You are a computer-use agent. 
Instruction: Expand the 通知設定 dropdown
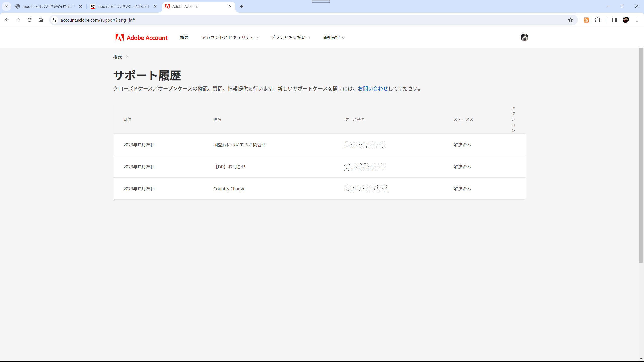(334, 38)
